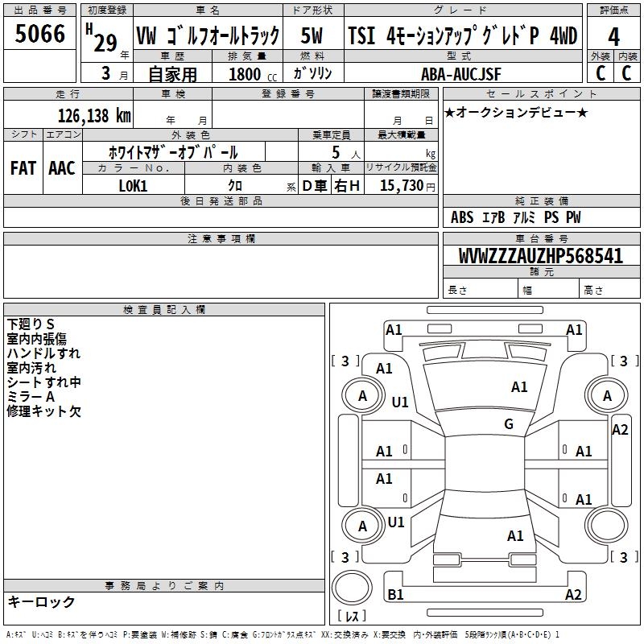Select exterior color ホワイトマザーオブパール
This screenshot has height=644, width=644.
click(x=173, y=152)
